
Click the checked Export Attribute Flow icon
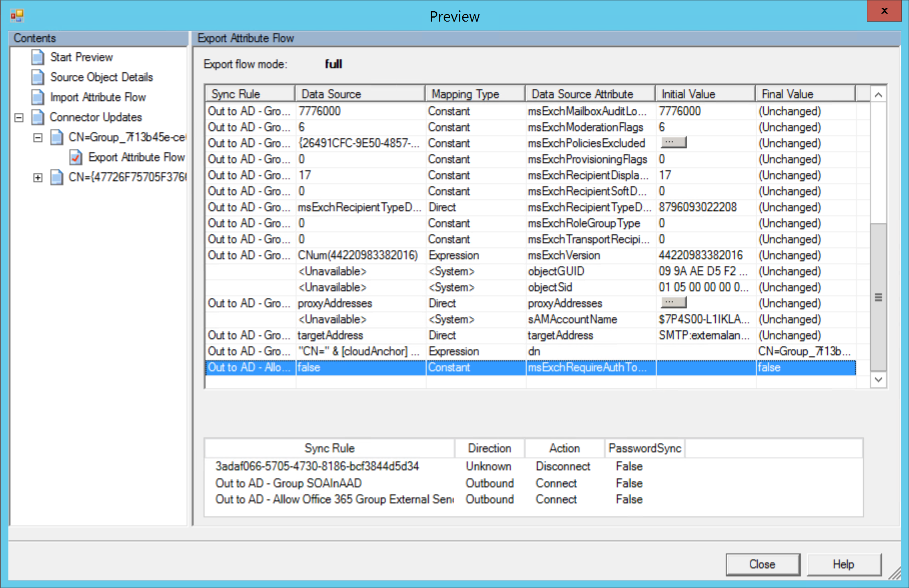point(76,157)
